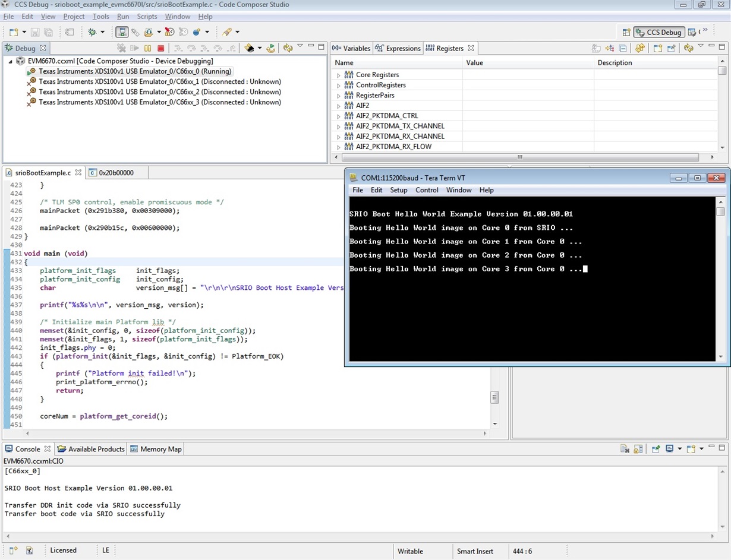
Task: Close the srioBootExample.c editor tab
Action: (78, 173)
